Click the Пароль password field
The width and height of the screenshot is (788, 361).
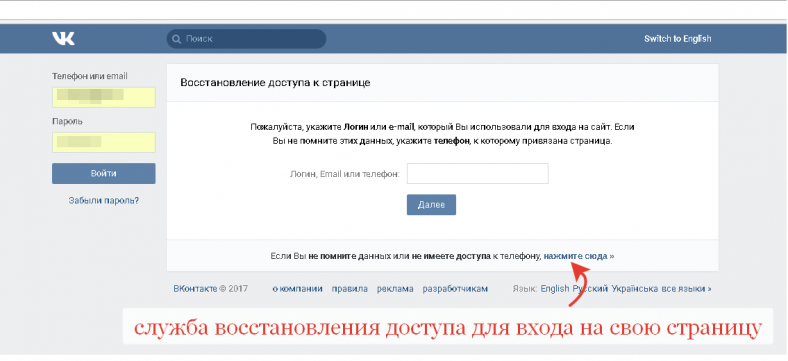coord(104,142)
